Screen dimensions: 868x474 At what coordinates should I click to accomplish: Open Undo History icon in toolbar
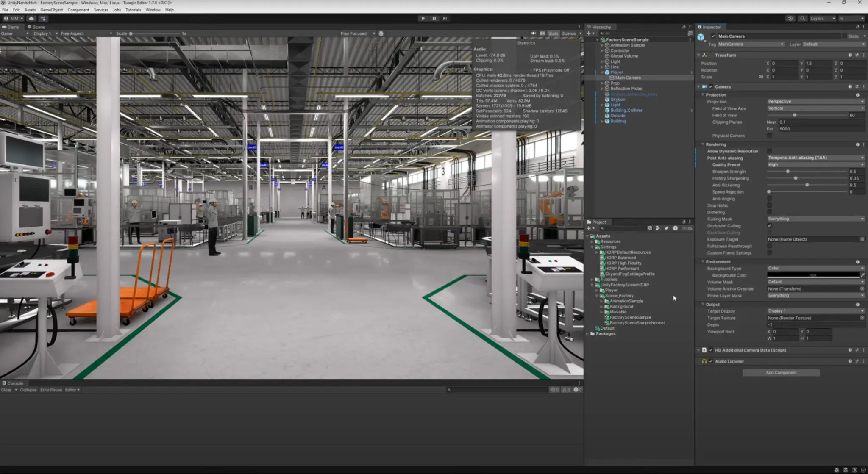pos(790,18)
